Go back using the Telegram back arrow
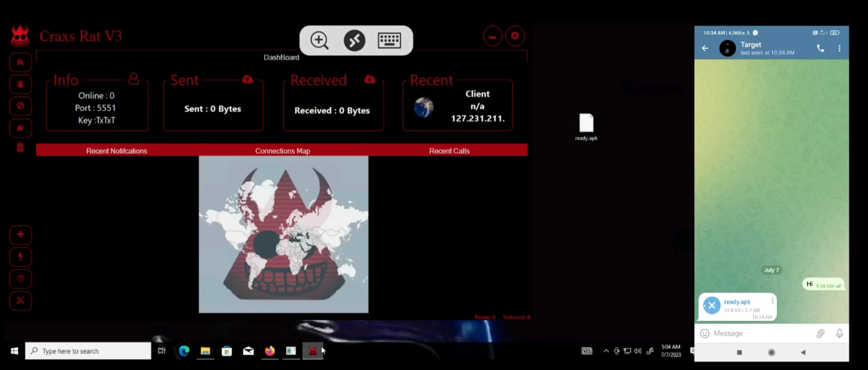This screenshot has height=370, width=868. [x=705, y=48]
